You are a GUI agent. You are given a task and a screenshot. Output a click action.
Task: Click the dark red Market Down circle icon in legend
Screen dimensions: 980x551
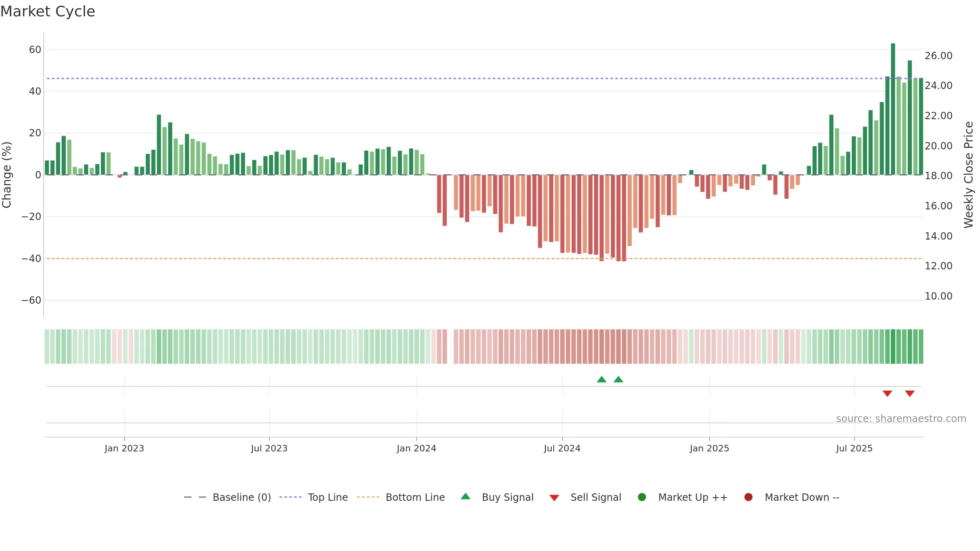[748, 497]
